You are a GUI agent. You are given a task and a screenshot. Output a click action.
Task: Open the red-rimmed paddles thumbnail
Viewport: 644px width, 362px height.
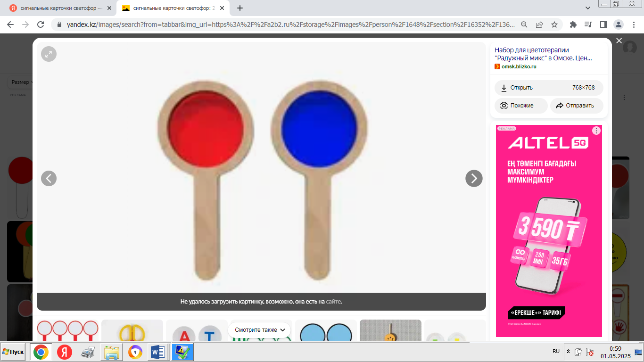67,330
